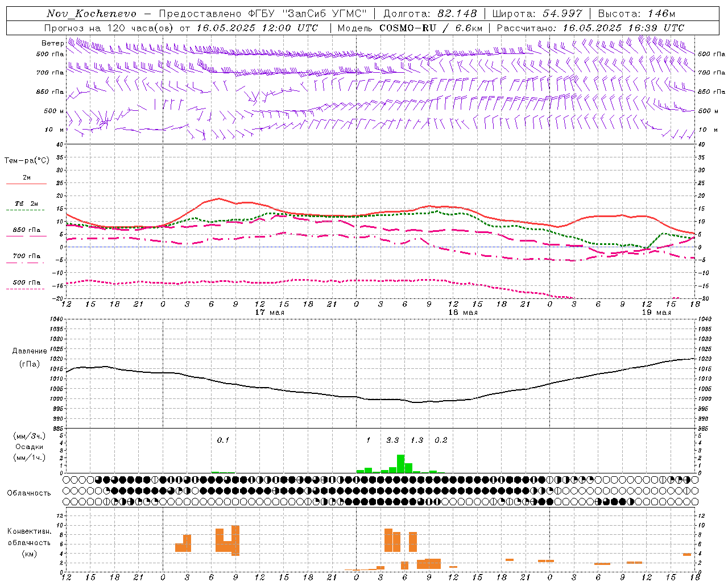Click the forecast start time 16.05.2025 12:00 UTC

tap(257, 28)
